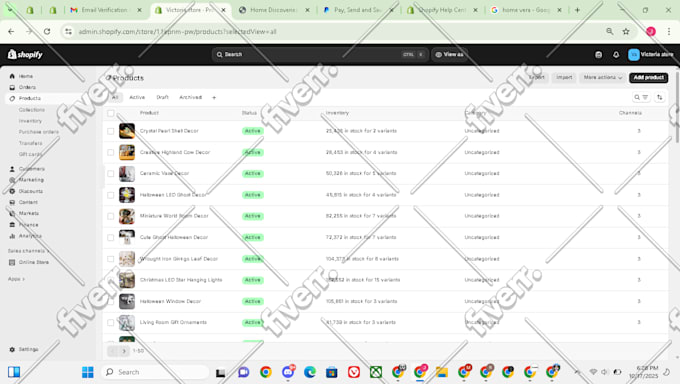Open Collections under Products
The width and height of the screenshot is (680, 384).
pos(32,110)
